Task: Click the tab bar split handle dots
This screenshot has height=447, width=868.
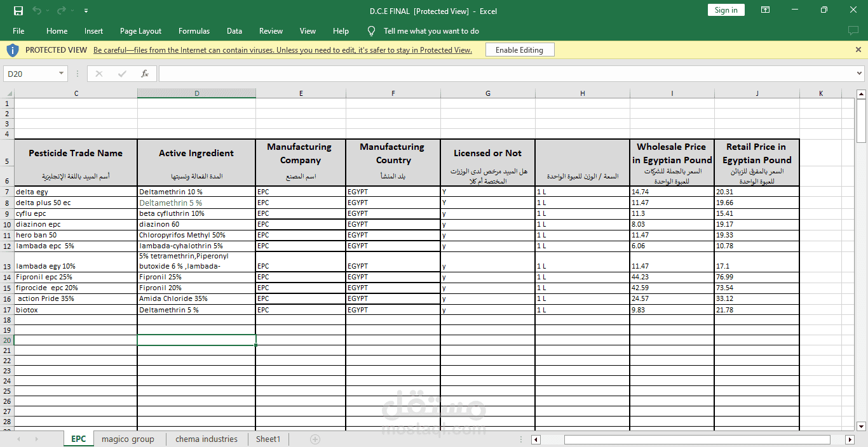Action: [522, 439]
